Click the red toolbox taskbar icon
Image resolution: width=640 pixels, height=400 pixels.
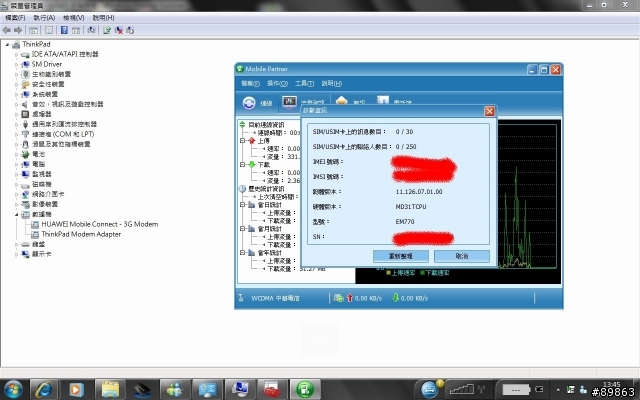click(x=272, y=390)
